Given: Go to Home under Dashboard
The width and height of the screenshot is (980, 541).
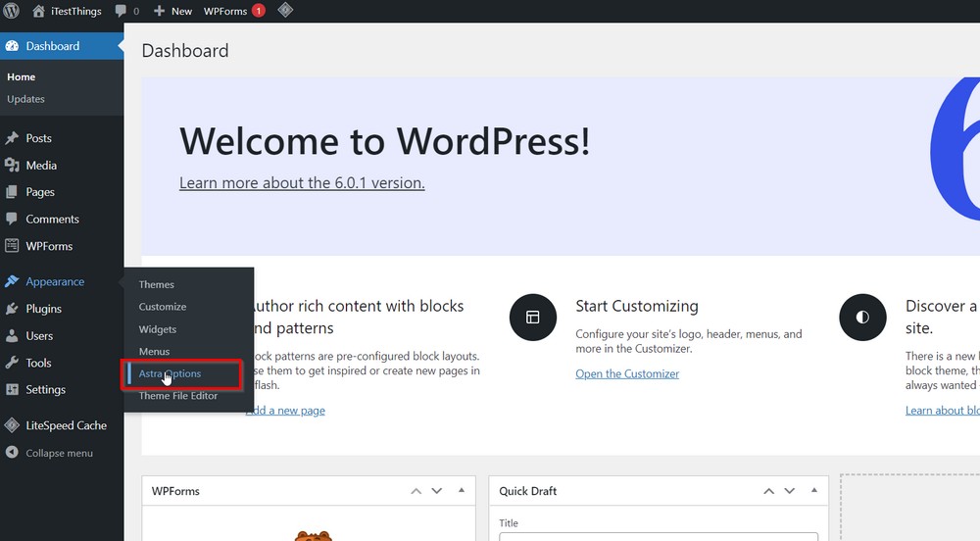Looking at the screenshot, I should pyautogui.click(x=22, y=76).
